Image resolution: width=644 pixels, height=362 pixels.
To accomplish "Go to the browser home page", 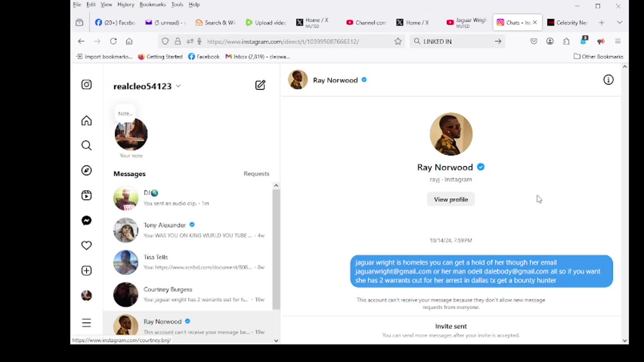I will 129,41.
